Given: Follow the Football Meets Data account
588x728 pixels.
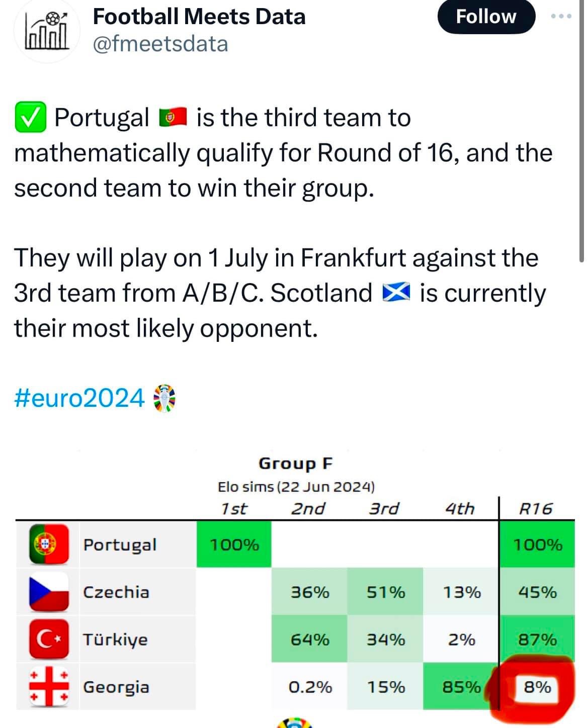Looking at the screenshot, I should (486, 17).
